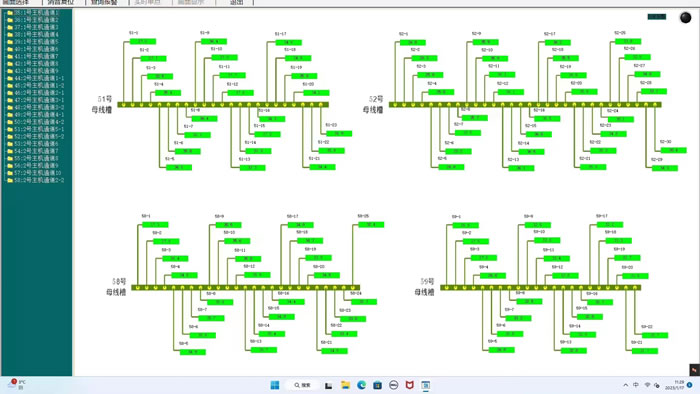Image resolution: width=700 pixels, height=394 pixels.
Task: Select tree row 51:2号主机通道5-1
Action: (35, 129)
